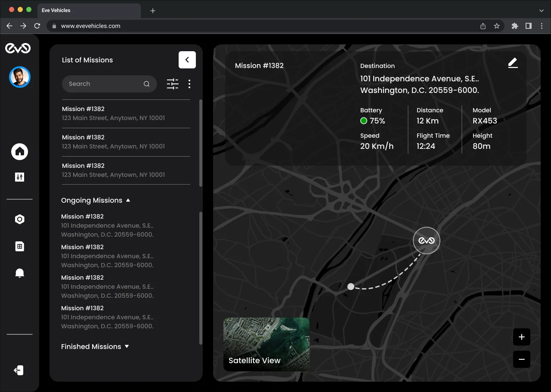The width and height of the screenshot is (551, 392).
Task: Open the user profile avatar
Action: (20, 77)
